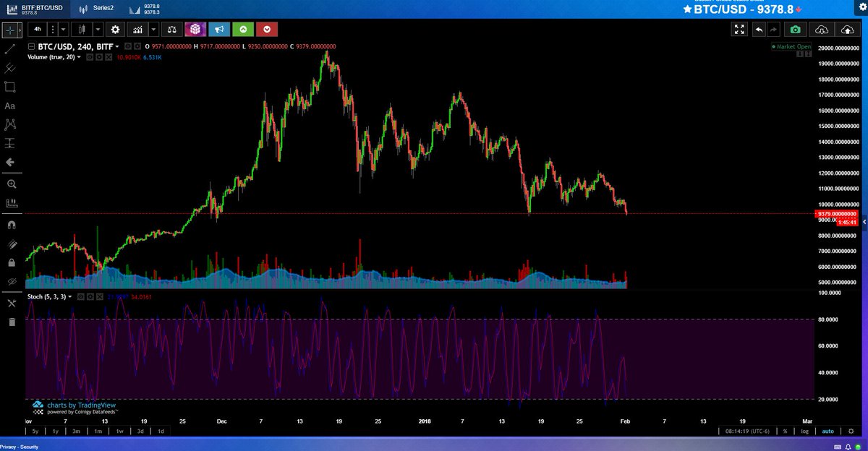Open Volume indicator settings
This screenshot has height=451, width=868.
pos(99,57)
